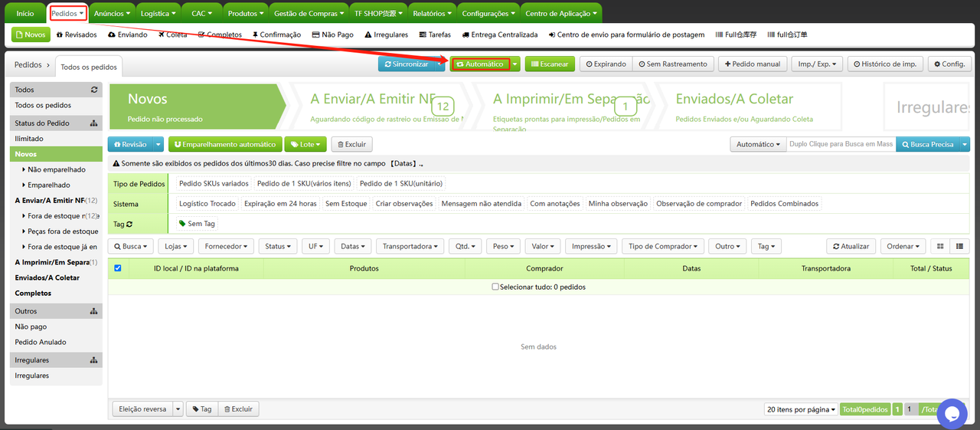Click the refresh icon beside Todos in sidebar
Viewport: 980px width, 430px height.
click(x=94, y=90)
